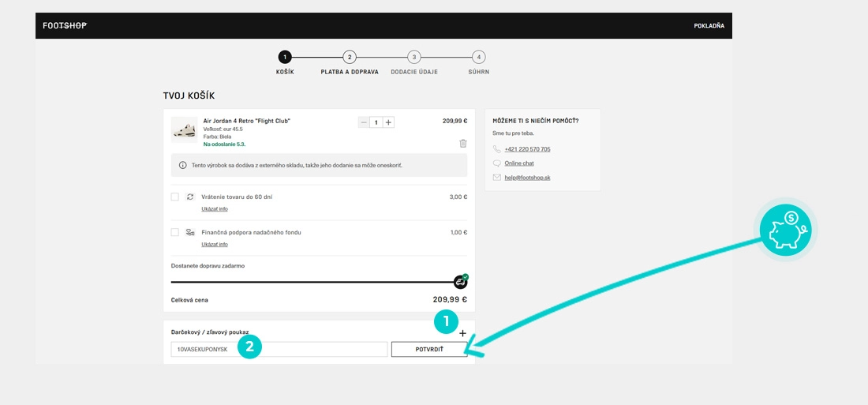
Task: Click the Tvoj košík heading
Action: click(189, 96)
